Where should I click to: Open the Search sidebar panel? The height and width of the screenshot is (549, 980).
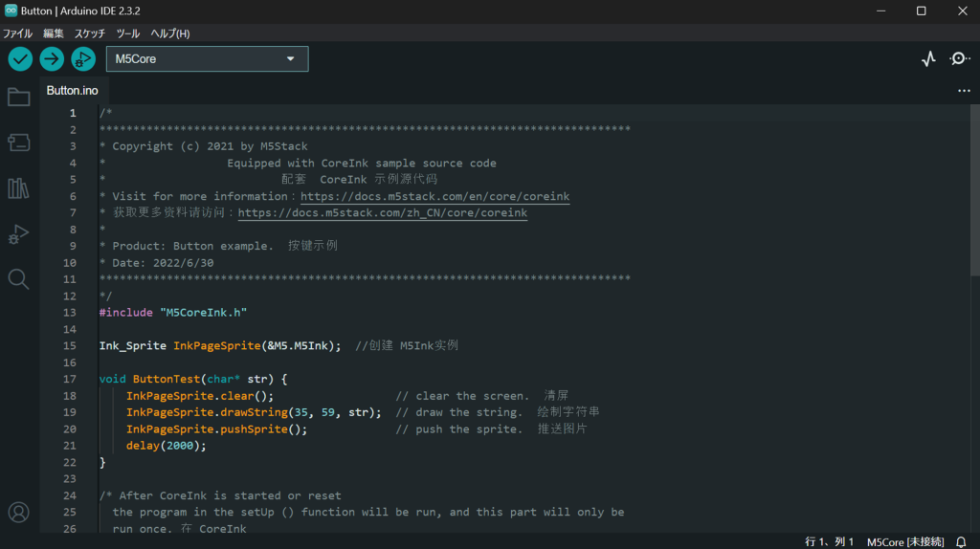point(19,279)
